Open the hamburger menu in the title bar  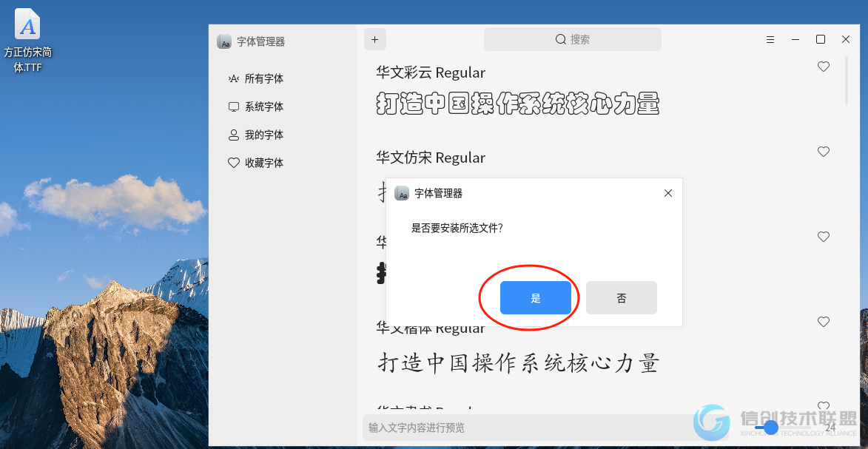click(770, 39)
